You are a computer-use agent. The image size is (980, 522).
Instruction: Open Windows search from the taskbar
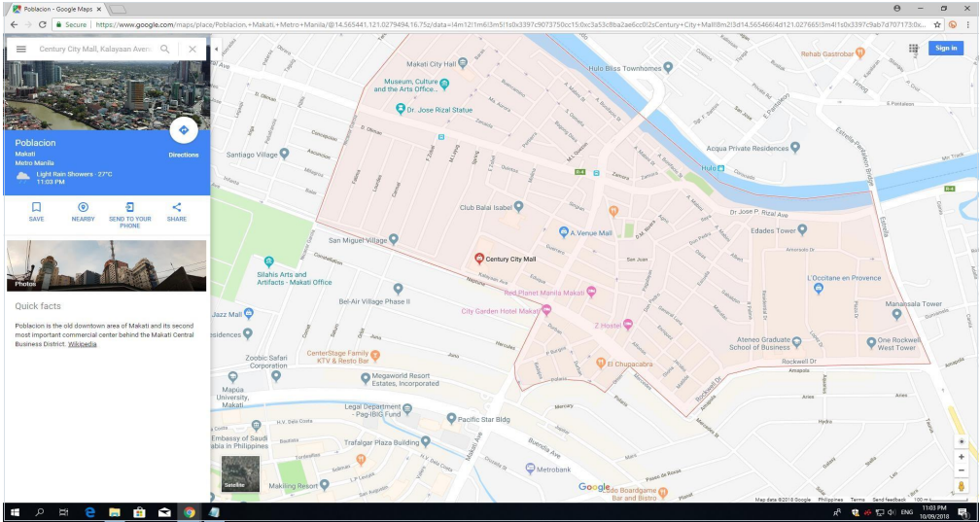coord(39,512)
